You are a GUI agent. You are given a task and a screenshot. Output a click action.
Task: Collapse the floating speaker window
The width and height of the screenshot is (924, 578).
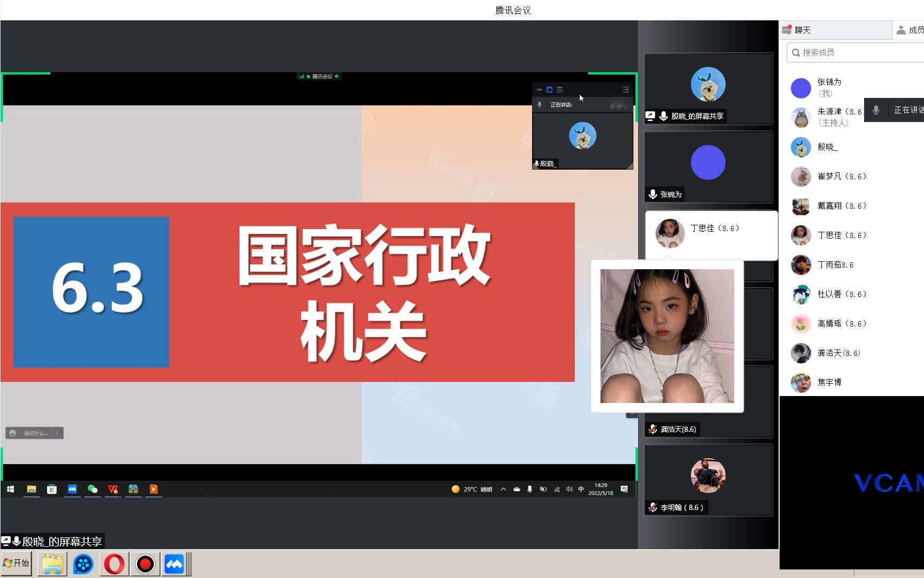540,89
